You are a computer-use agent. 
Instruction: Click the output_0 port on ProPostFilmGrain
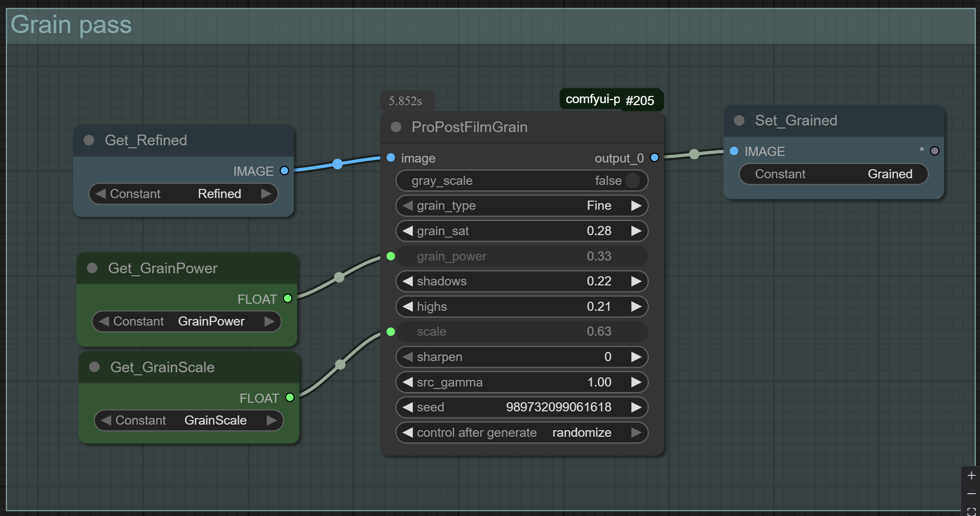(655, 157)
